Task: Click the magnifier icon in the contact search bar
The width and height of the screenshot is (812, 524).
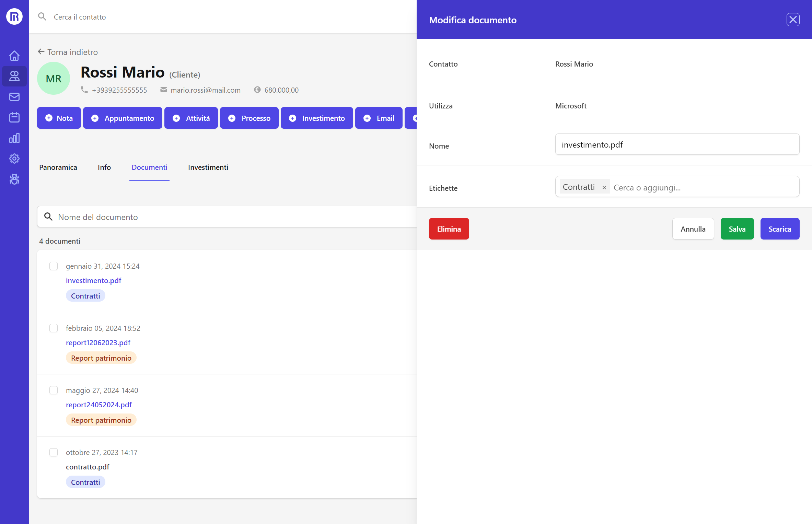Action: pos(42,16)
